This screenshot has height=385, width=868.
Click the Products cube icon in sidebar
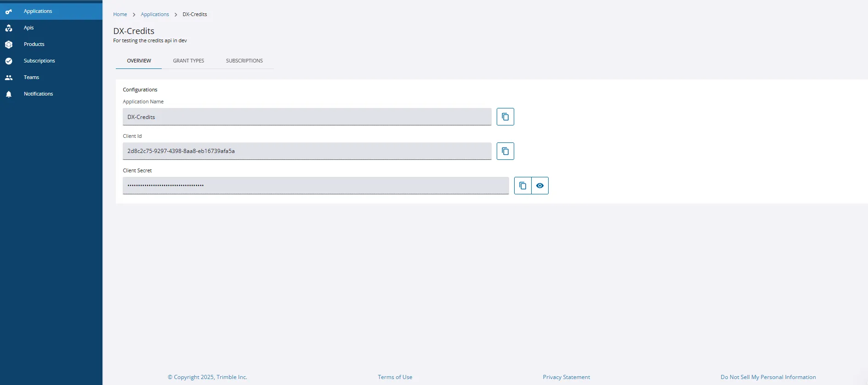point(9,45)
